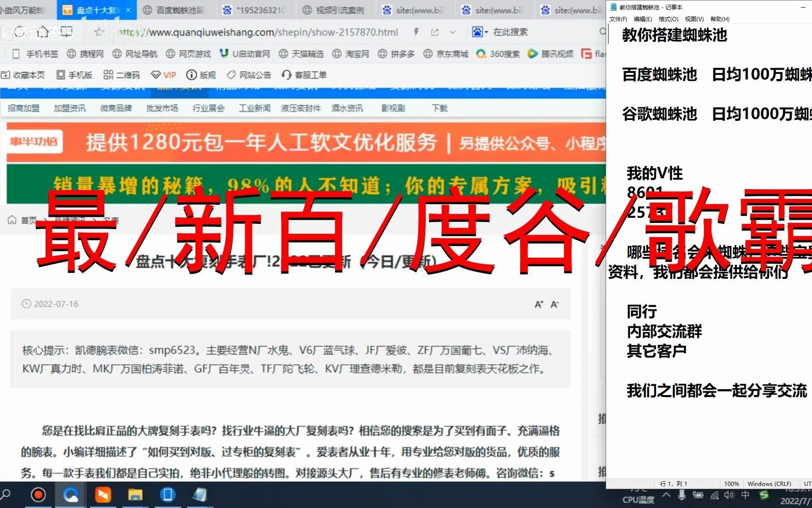This screenshot has width=812, height=508.
Task: Click the 手机版 icon link
Action: 74,75
